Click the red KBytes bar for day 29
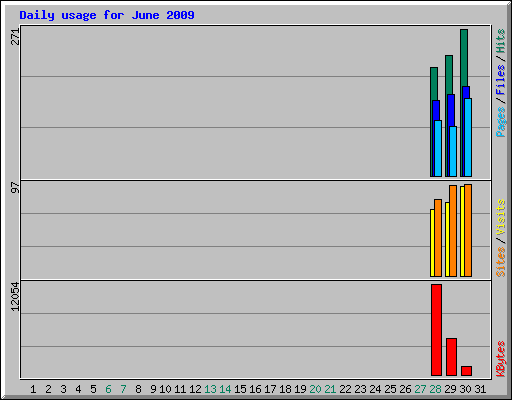The height and width of the screenshot is (400, 512). point(451,357)
